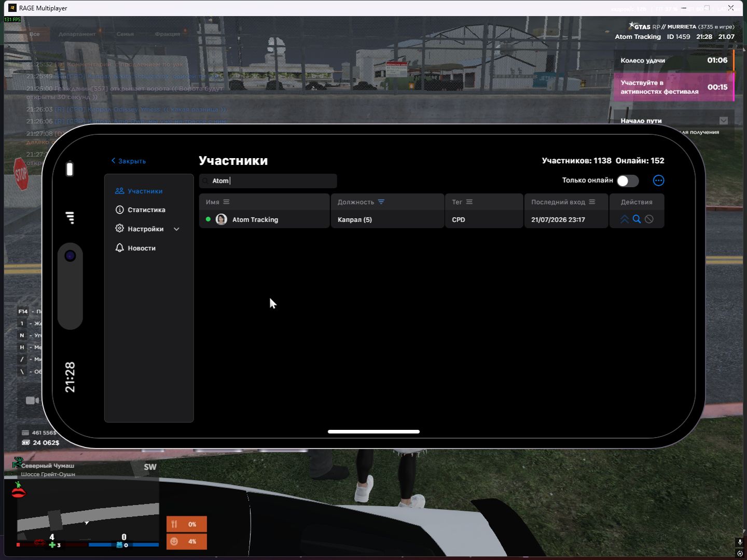Go back with the Закрыть link

tap(129, 161)
